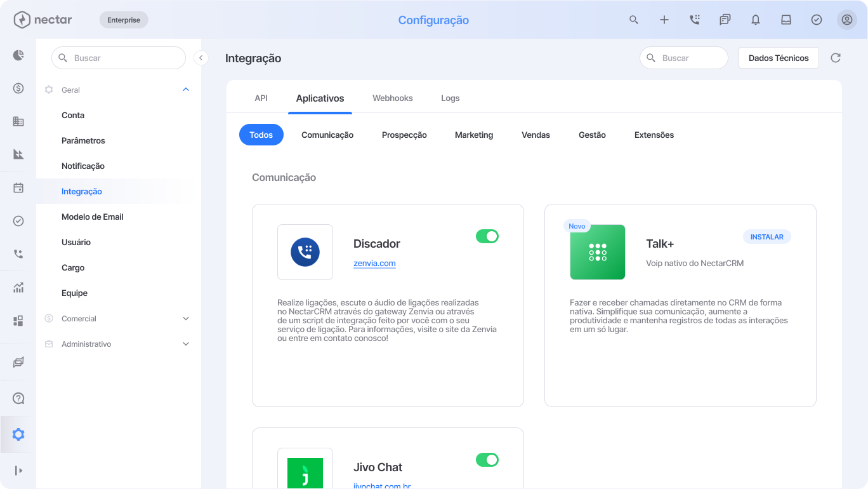Image resolution: width=868 pixels, height=489 pixels.
Task: Click the check circle tasks icon in top bar
Action: [817, 20]
